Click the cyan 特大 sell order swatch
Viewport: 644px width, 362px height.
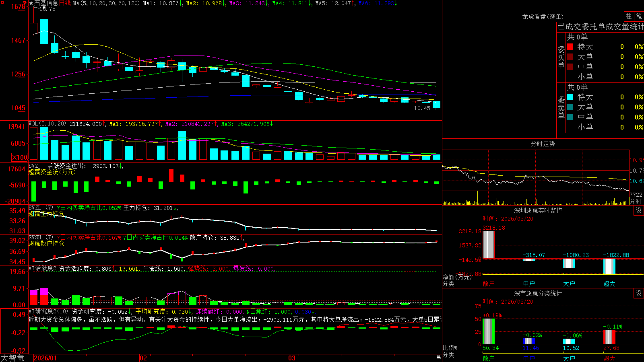tap(570, 97)
